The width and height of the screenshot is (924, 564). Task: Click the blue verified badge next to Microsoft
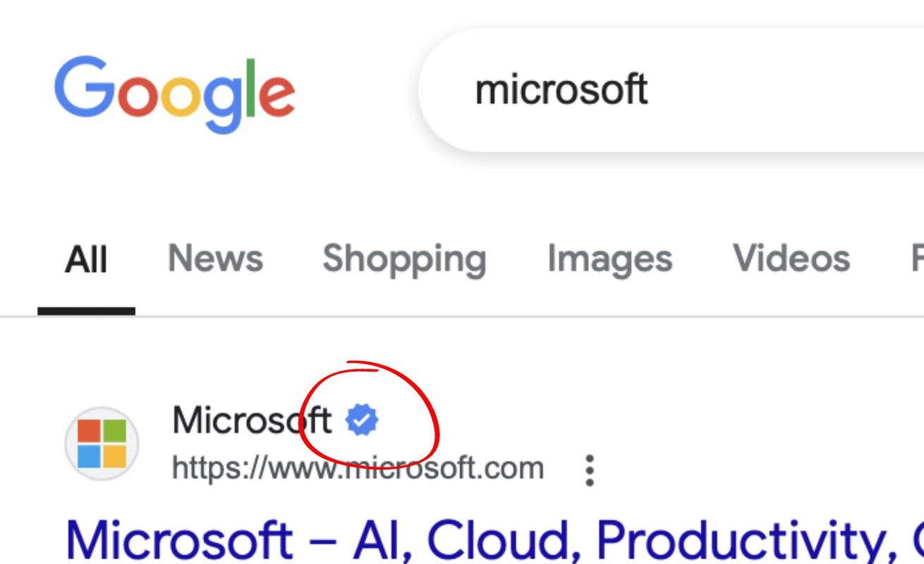[362, 420]
